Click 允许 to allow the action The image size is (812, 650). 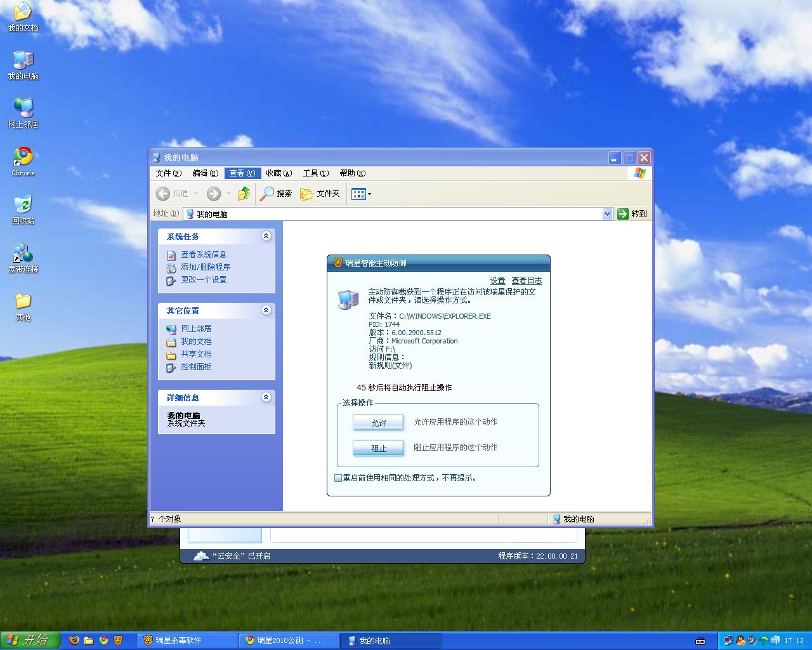379,423
